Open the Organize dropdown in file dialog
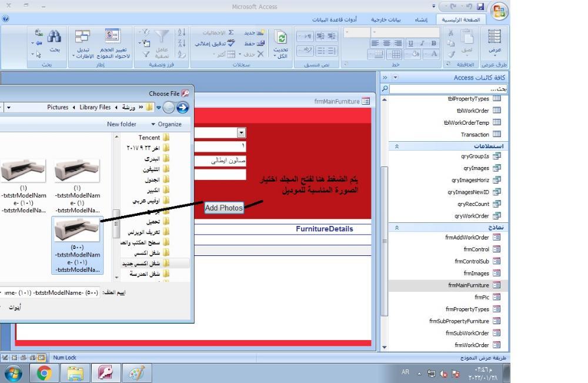Viewport: 588px width, 383px height. [x=166, y=124]
